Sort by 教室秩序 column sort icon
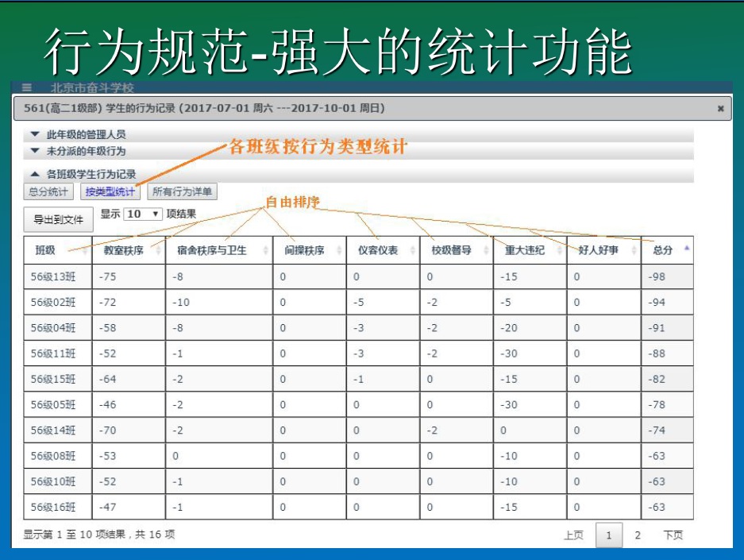This screenshot has width=744, height=560. pos(159,250)
